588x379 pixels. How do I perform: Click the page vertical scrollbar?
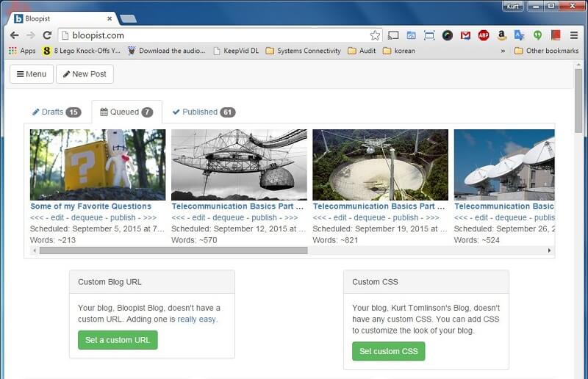click(x=578, y=101)
